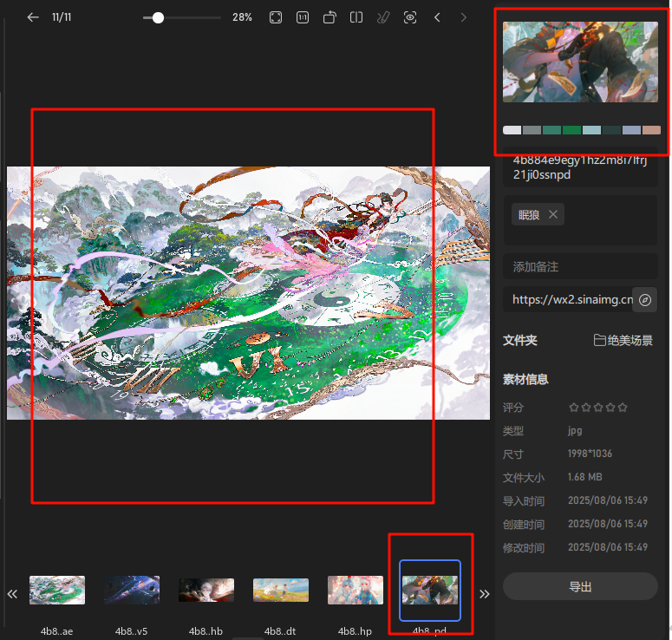Click the 眠狼 tag label

tap(529, 214)
